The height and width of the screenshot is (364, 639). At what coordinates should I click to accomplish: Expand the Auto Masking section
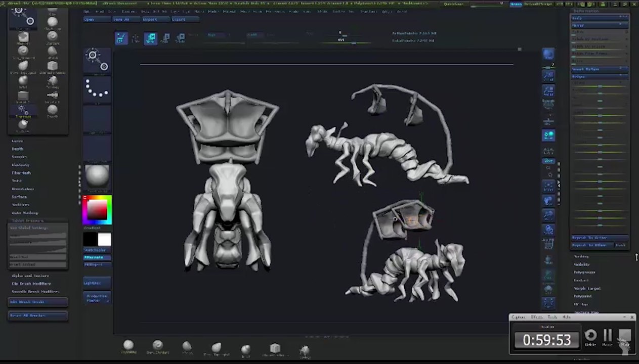click(x=25, y=213)
